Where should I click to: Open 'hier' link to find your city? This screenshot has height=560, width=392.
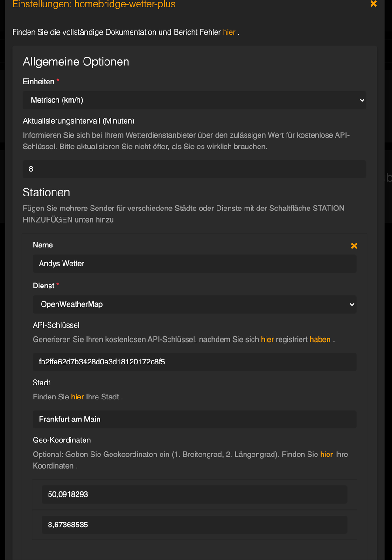[77, 397]
